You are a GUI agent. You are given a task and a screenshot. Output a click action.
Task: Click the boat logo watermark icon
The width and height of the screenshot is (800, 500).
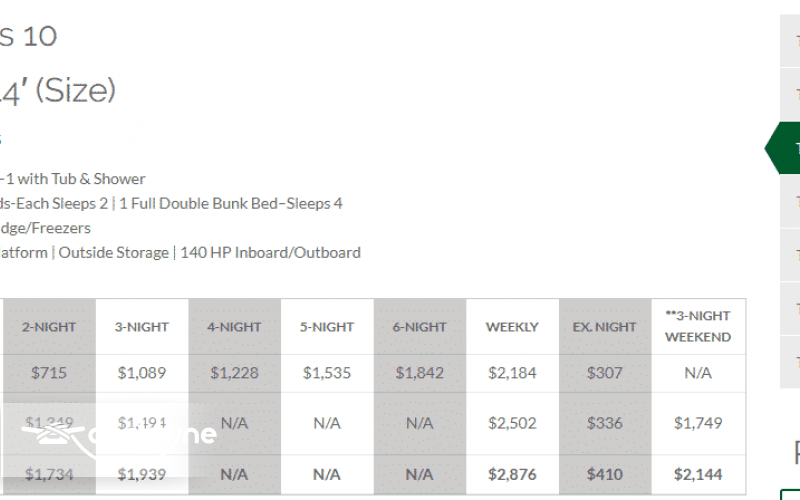point(50,434)
